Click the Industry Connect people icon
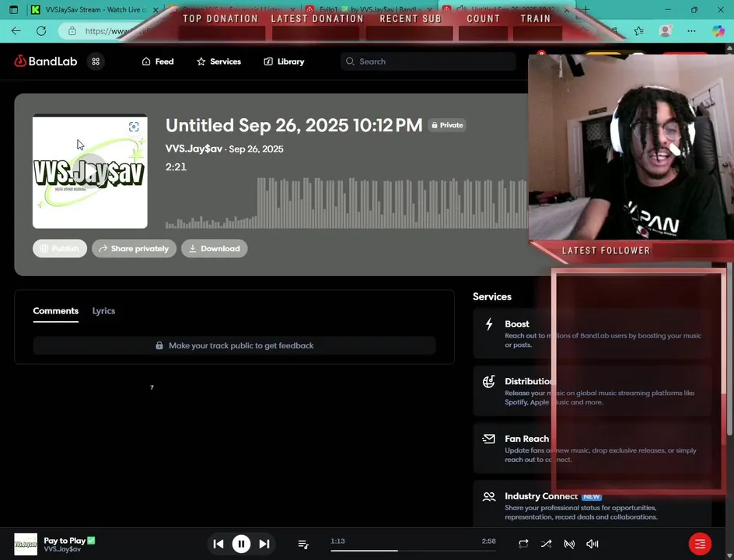The height and width of the screenshot is (560, 734). 489,496
